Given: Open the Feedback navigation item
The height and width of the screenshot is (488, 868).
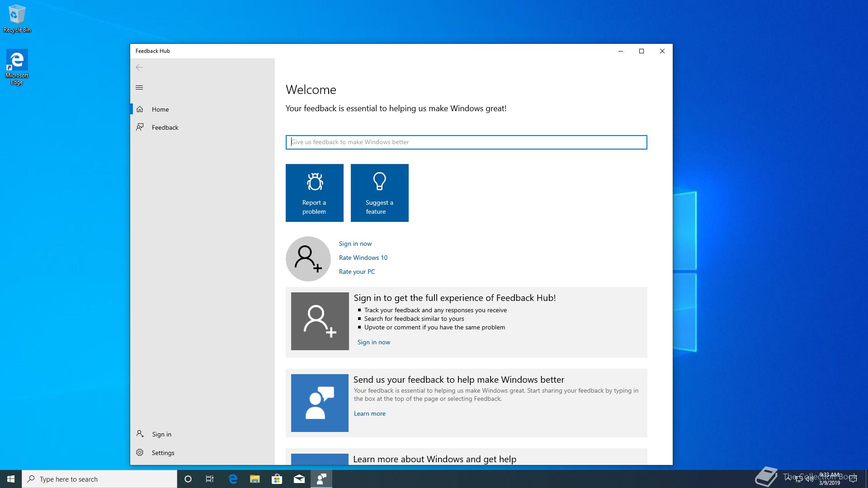Looking at the screenshot, I should pos(203,127).
